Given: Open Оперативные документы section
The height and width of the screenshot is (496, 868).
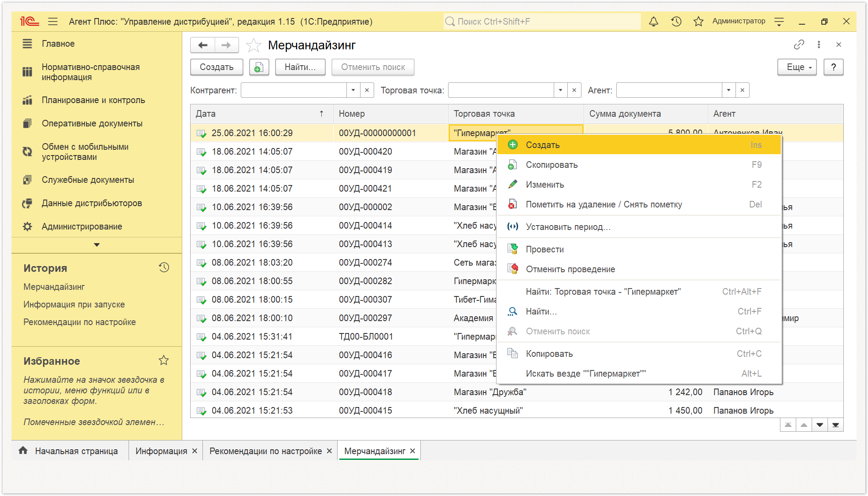Looking at the screenshot, I should tap(92, 123).
